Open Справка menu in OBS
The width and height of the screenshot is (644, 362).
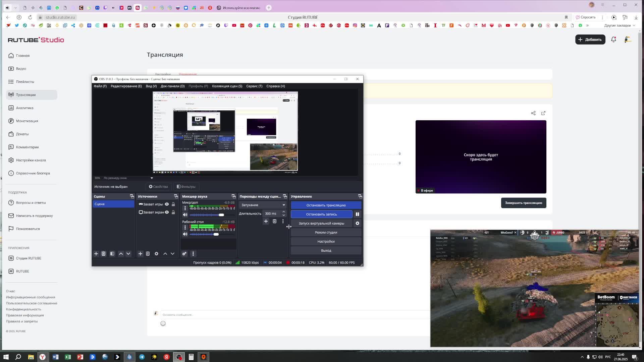click(276, 86)
